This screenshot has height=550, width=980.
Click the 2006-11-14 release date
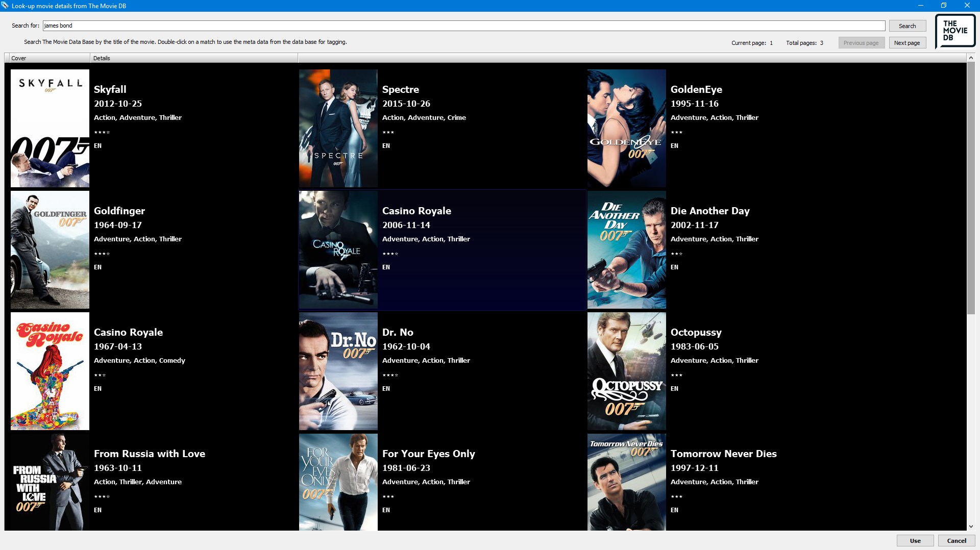(x=406, y=225)
